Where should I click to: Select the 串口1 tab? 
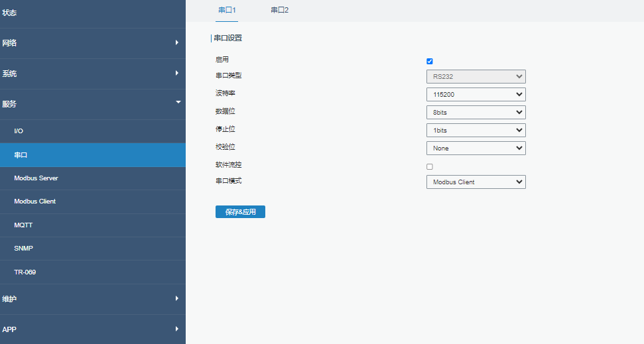point(227,11)
